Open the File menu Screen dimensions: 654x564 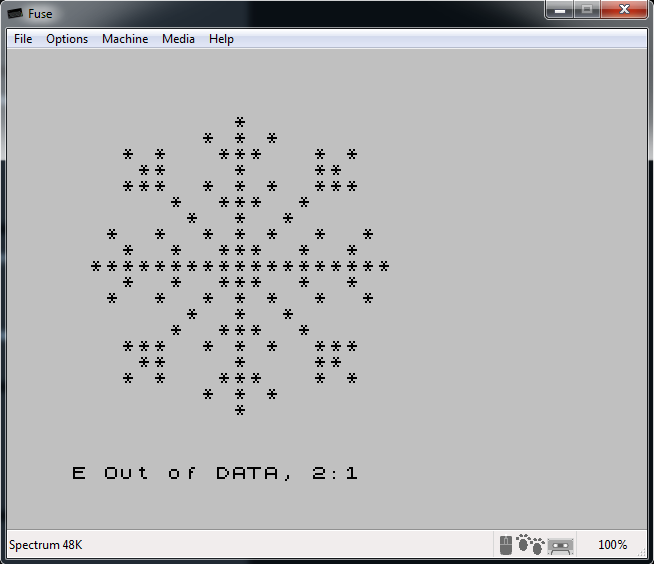pyautogui.click(x=23, y=39)
